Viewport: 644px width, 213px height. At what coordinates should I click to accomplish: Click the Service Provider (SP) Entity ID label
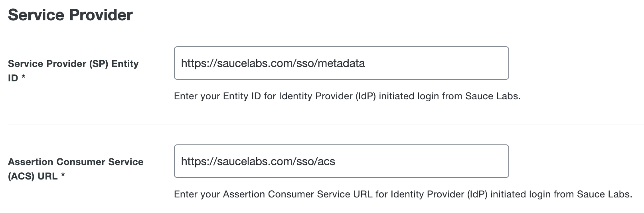click(x=73, y=64)
